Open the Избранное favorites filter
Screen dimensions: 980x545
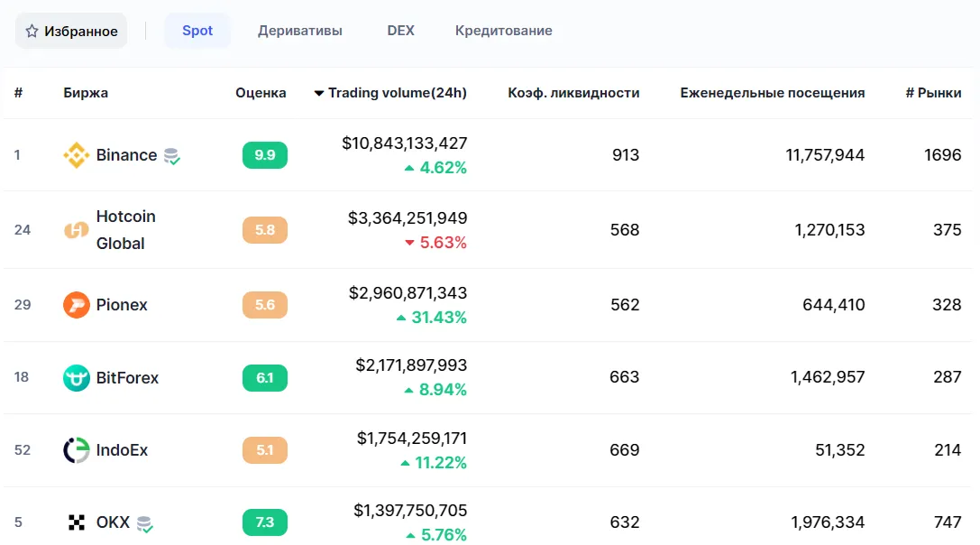pyautogui.click(x=71, y=31)
